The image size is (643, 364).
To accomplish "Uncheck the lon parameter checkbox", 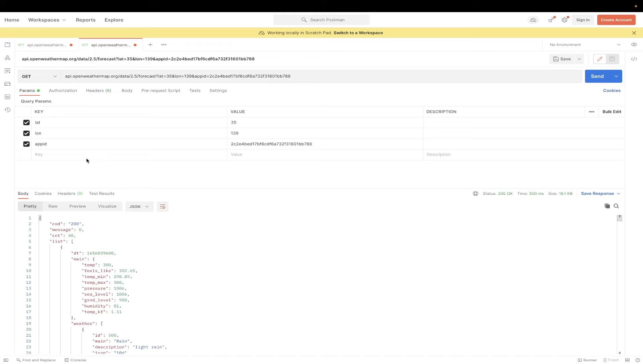I will pyautogui.click(x=26, y=133).
